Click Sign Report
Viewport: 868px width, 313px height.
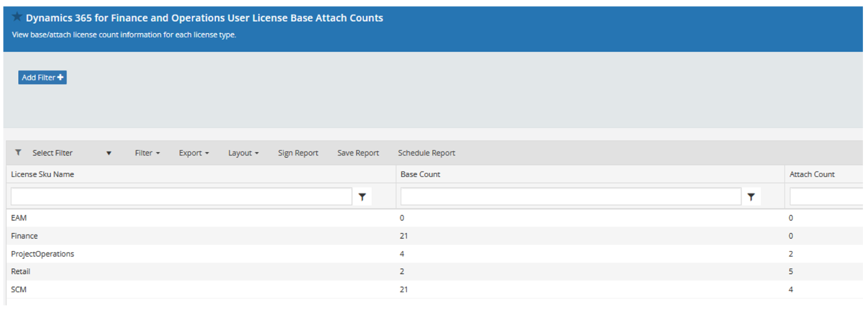pos(298,153)
